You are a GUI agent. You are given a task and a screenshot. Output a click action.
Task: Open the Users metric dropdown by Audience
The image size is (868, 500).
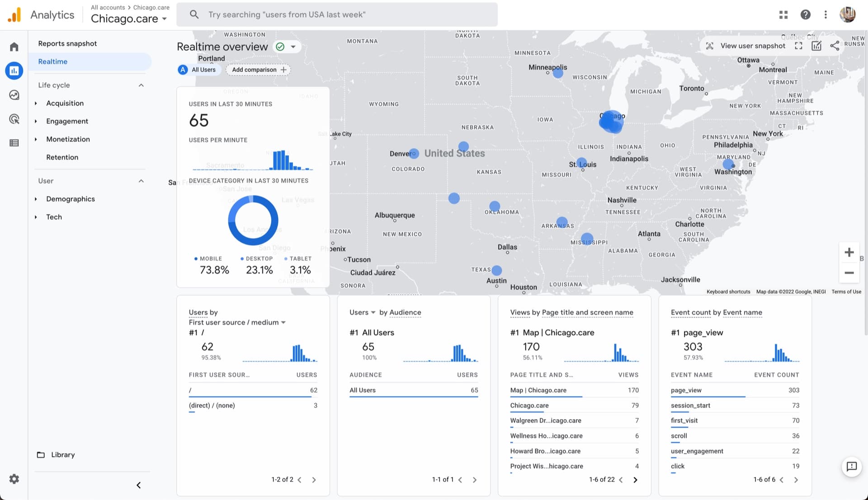coord(363,313)
